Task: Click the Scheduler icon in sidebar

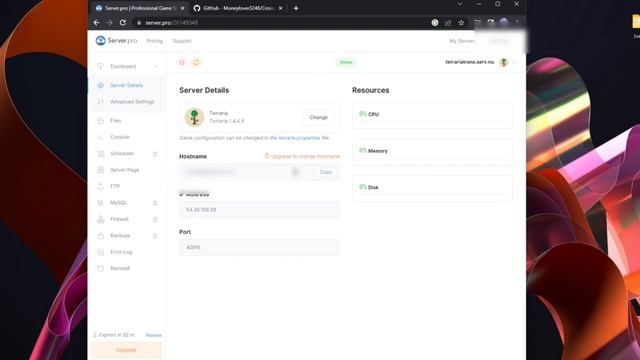Action: [100, 153]
